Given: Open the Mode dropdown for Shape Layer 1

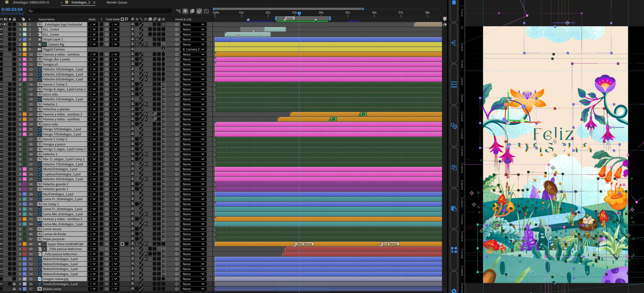Looking at the screenshot, I should pos(93,39).
